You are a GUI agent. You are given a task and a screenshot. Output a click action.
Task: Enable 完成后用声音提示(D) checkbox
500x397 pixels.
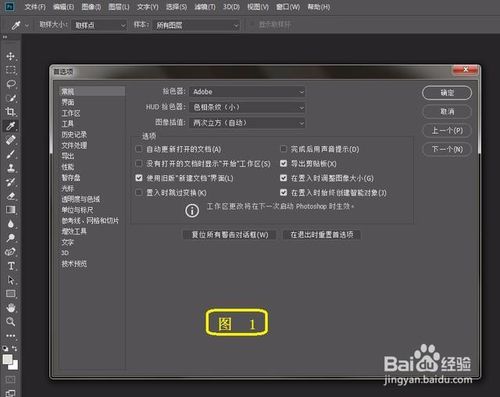click(x=283, y=149)
